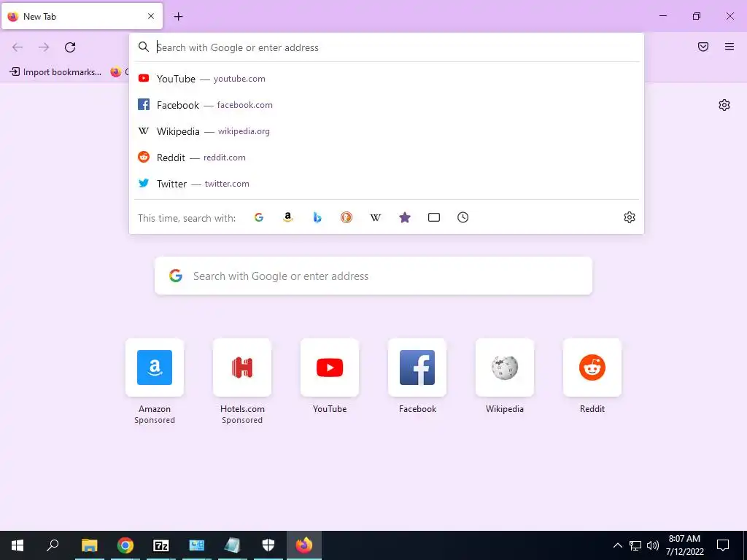Image resolution: width=747 pixels, height=560 pixels.
Task: Open new tab page personalize gear
Action: coord(724,105)
